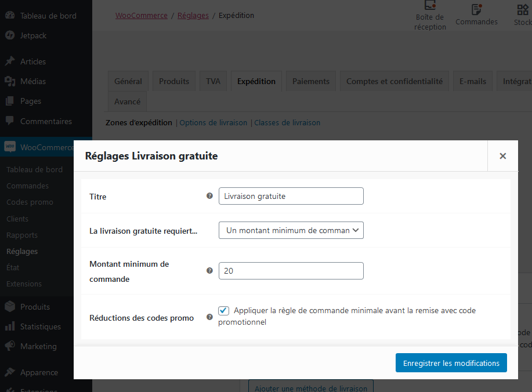Open the Comptes et confidentialité tab
The image size is (532, 392).
394,81
